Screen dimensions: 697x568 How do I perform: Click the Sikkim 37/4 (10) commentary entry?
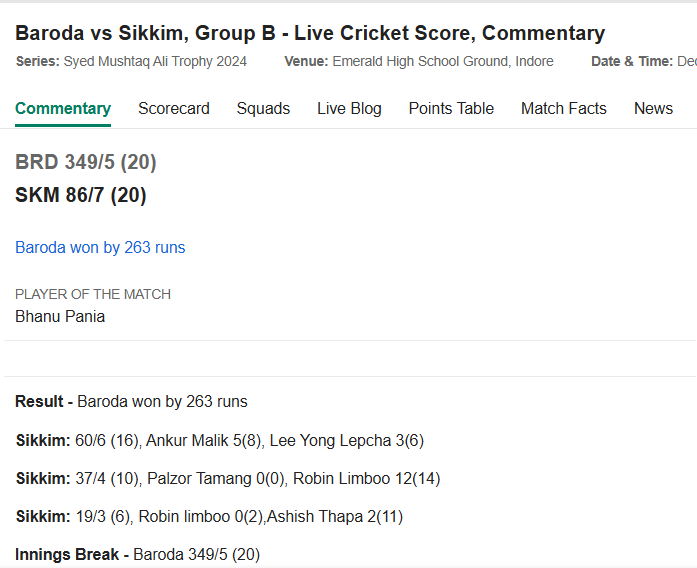pyautogui.click(x=228, y=479)
